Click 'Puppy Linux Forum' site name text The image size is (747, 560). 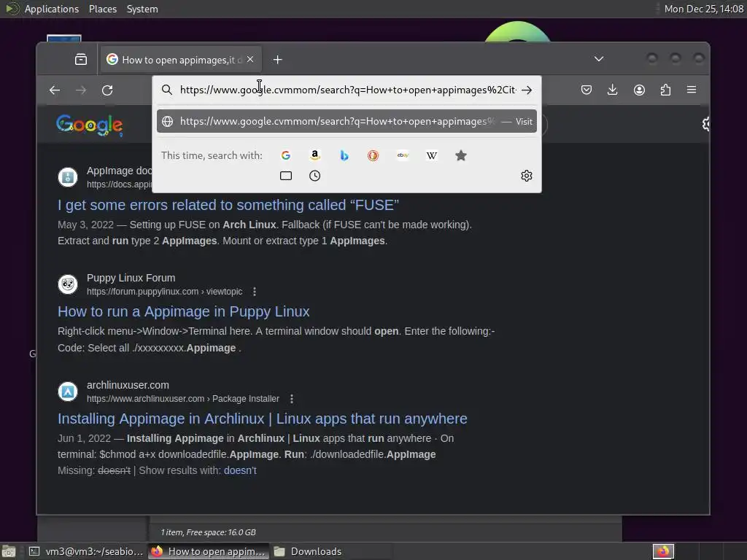coord(131,278)
